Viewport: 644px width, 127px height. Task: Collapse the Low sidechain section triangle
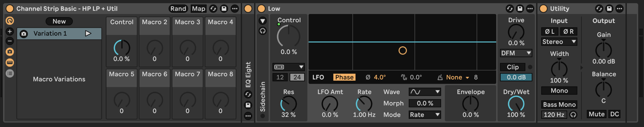pos(263,21)
